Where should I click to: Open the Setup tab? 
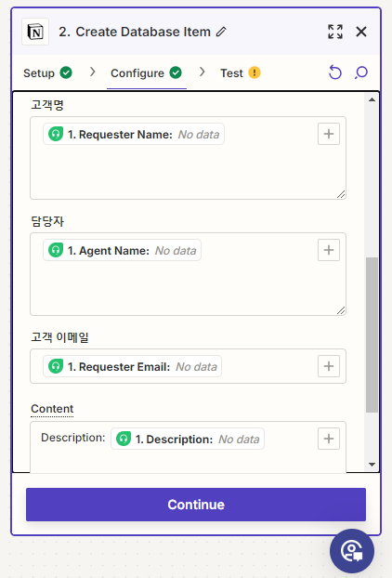(x=47, y=73)
